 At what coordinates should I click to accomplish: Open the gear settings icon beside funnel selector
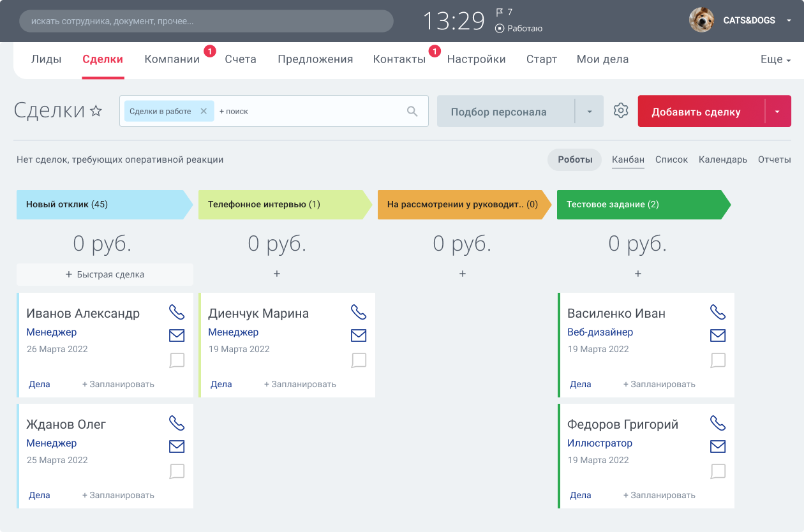(x=621, y=111)
